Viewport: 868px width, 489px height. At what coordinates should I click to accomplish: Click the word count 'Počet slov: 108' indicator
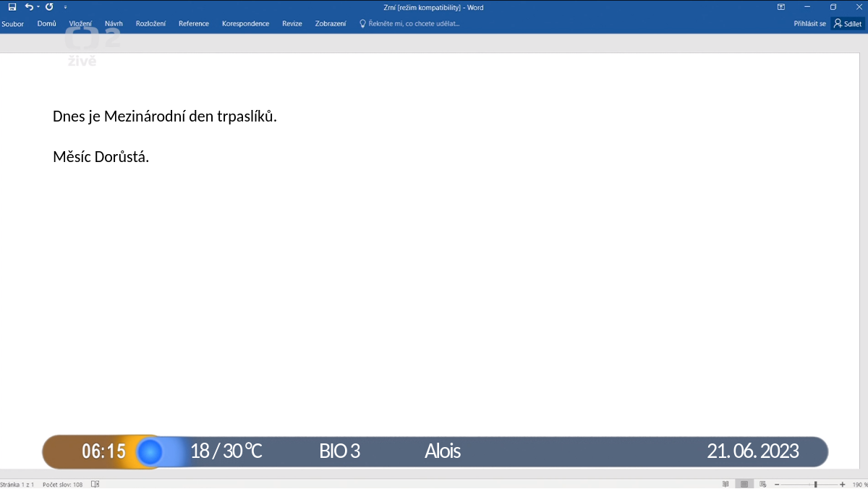point(63,484)
